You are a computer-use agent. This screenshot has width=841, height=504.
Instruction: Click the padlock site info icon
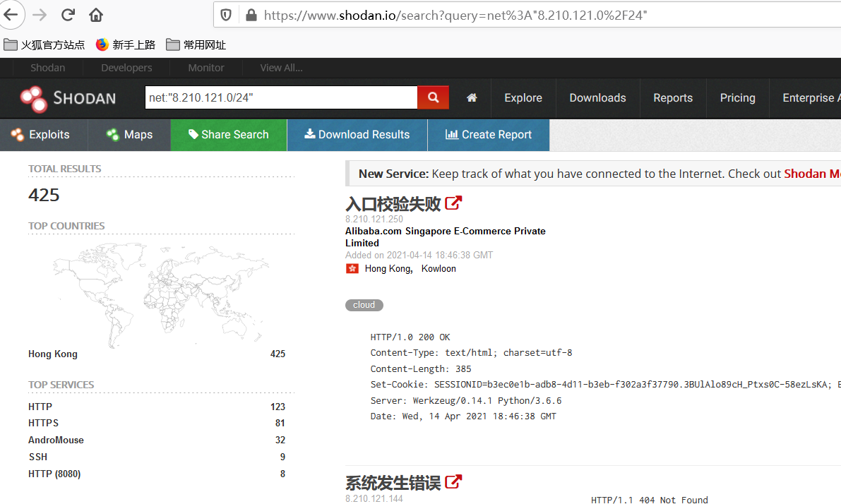click(x=251, y=15)
